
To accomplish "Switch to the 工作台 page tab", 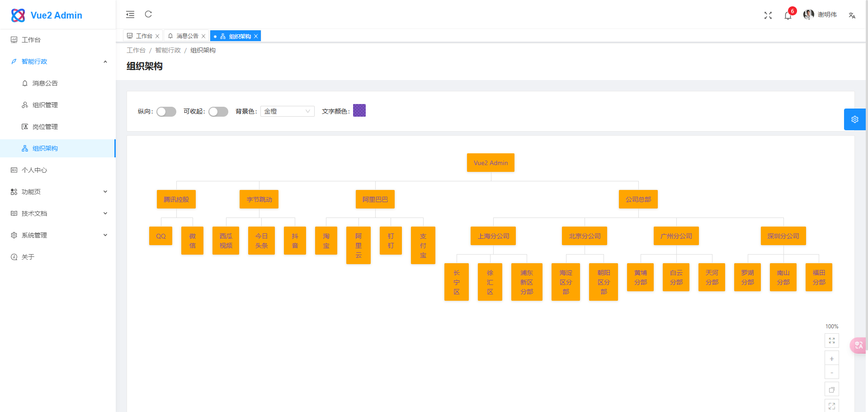I will tap(143, 36).
